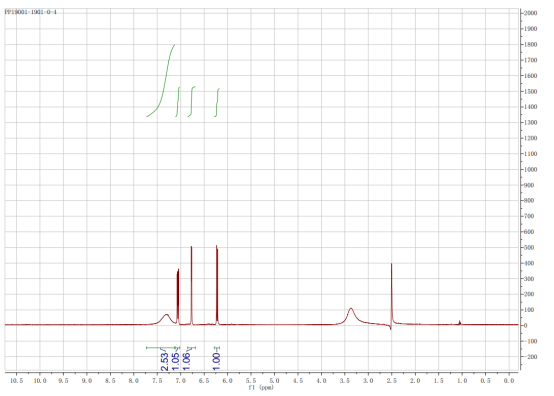The image size is (554, 396).
Task: Select the doublet peak near 6.2 ppm
Action: pos(217,284)
